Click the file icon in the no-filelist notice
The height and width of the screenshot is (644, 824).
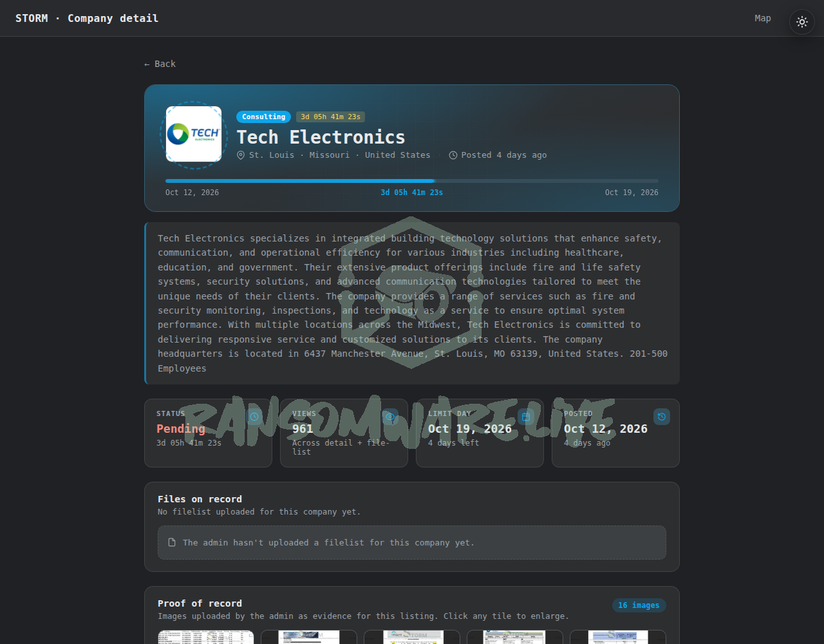172,543
